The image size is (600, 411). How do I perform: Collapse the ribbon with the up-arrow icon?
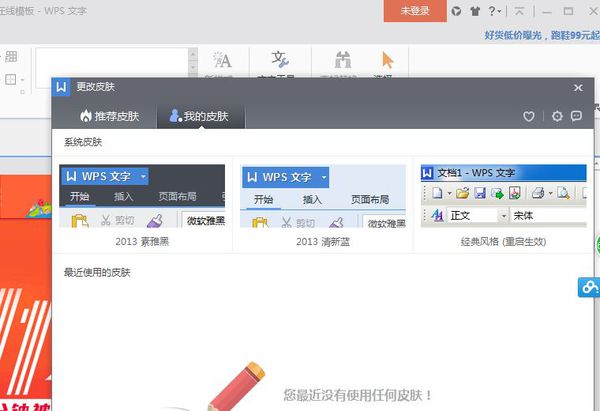pos(519,11)
